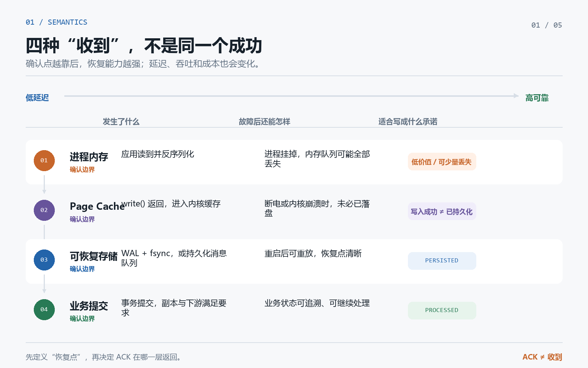This screenshot has width=588, height=368.
Task: Click the 发生了什么 column header
Action: [121, 121]
